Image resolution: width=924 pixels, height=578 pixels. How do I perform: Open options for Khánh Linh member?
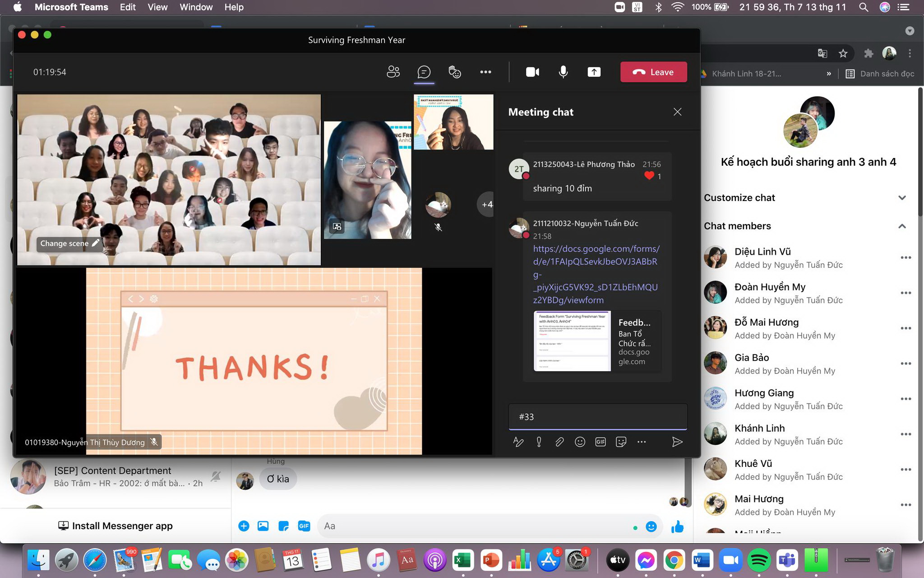point(906,434)
